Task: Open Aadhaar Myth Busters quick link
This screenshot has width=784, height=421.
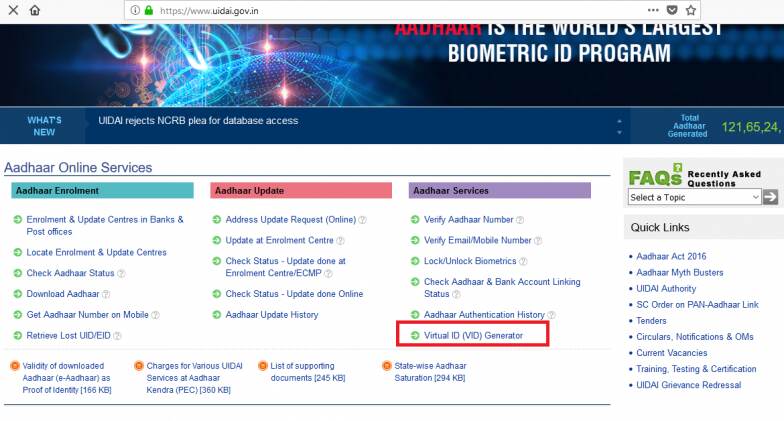Action: pos(680,272)
